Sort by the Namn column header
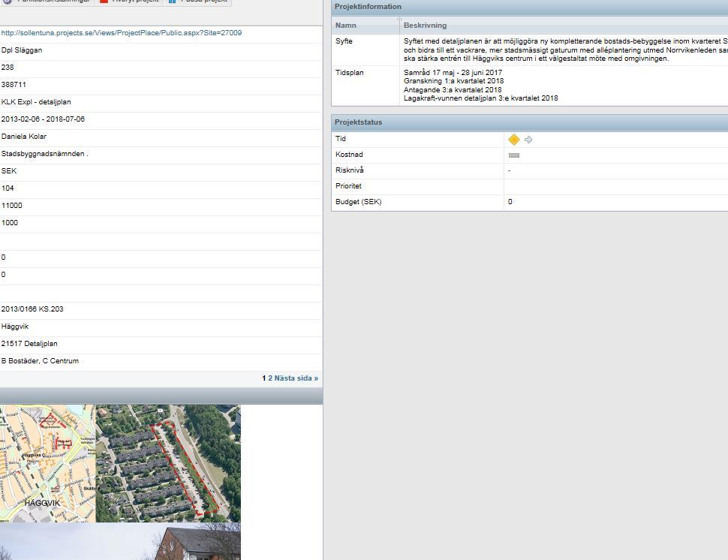This screenshot has height=560, width=728. coord(366,26)
